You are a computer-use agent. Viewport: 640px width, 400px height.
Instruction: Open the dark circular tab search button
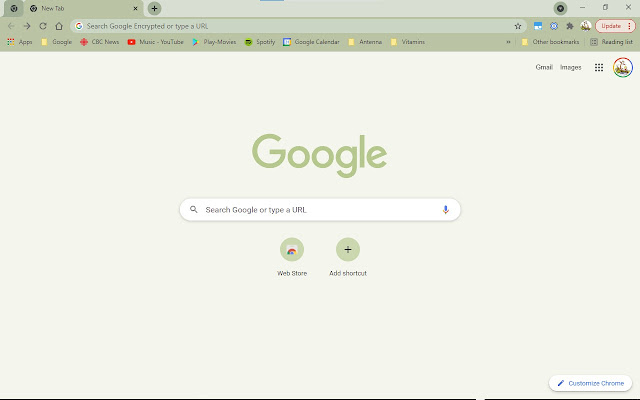pos(560,8)
